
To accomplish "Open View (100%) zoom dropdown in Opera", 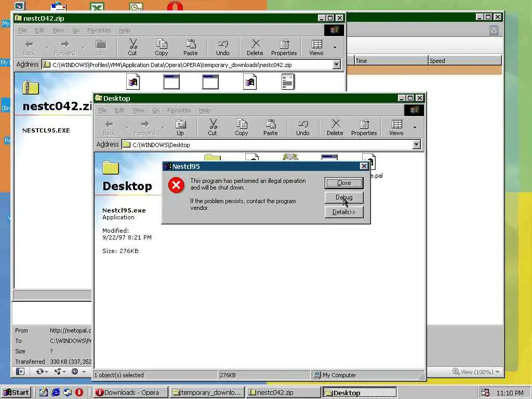I will (x=476, y=372).
